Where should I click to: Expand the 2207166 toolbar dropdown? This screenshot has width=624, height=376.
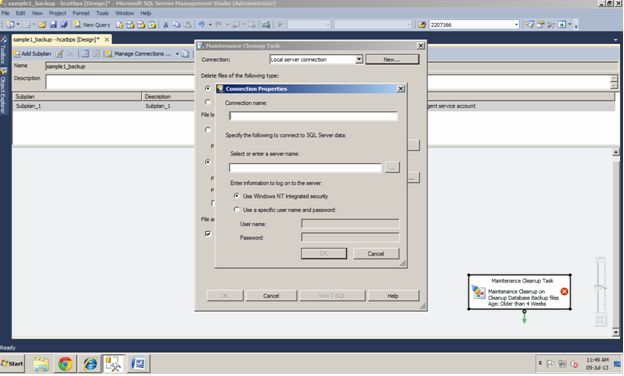tap(516, 25)
